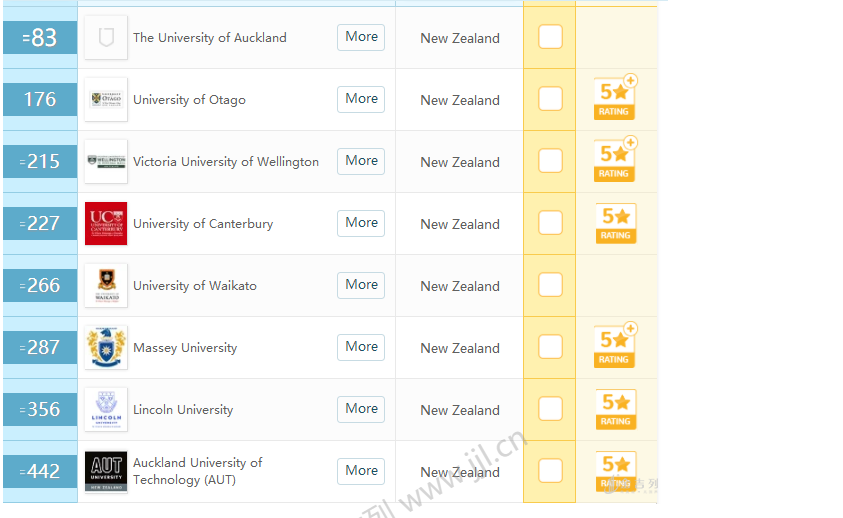Select the checkbox for University of Waikato
This screenshot has height=518, width=843.
coord(550,285)
